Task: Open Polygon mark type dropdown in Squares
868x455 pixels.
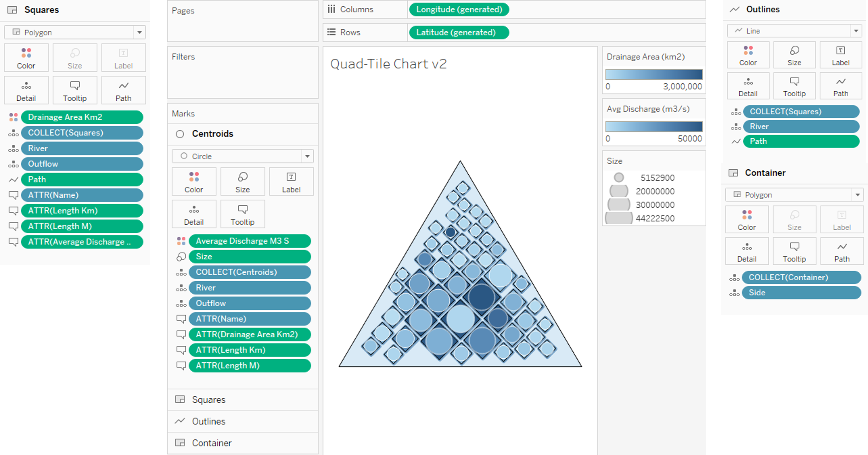Action: 139,32
